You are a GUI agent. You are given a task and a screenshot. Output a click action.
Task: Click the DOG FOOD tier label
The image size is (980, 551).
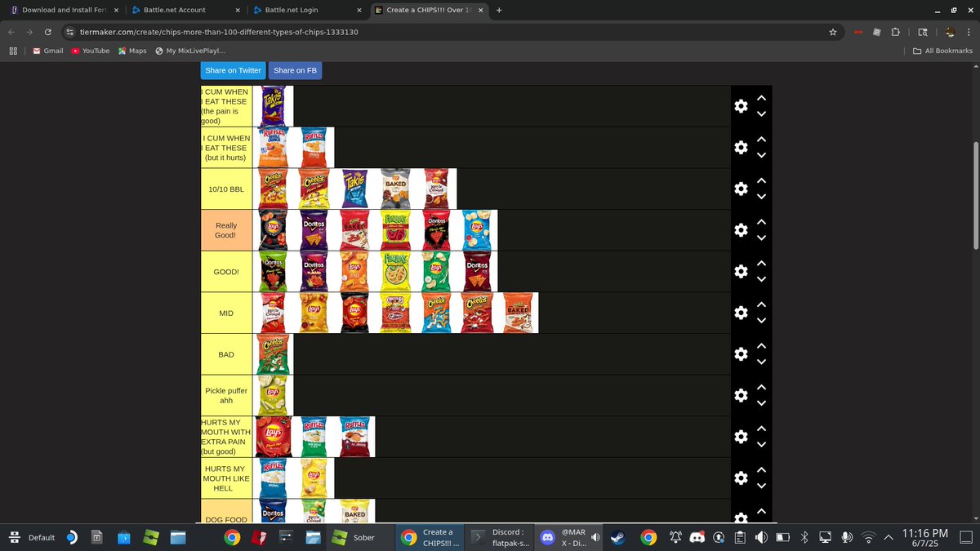click(226, 511)
